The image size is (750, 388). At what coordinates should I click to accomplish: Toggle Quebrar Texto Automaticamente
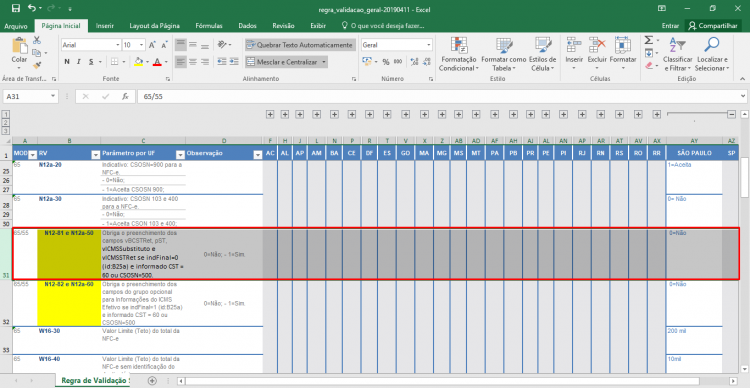[x=300, y=45]
